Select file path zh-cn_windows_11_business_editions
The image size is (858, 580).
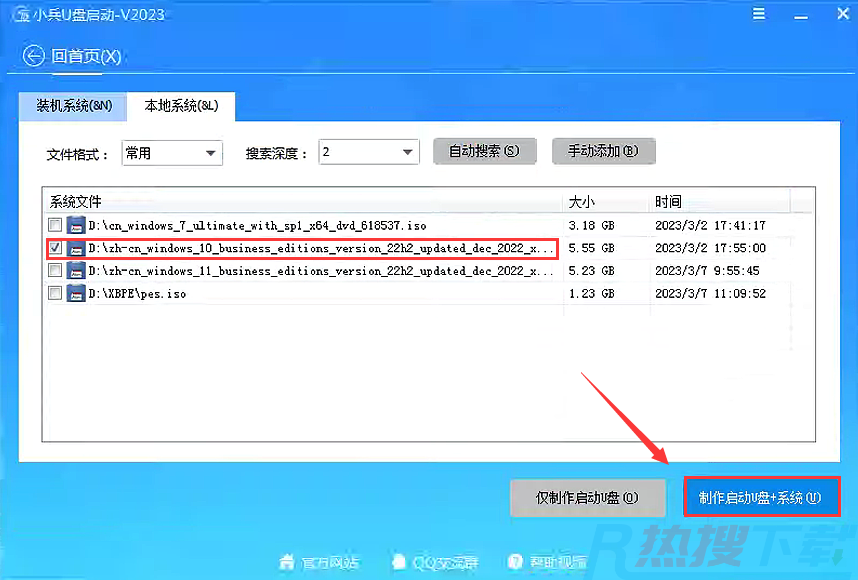click(x=321, y=271)
